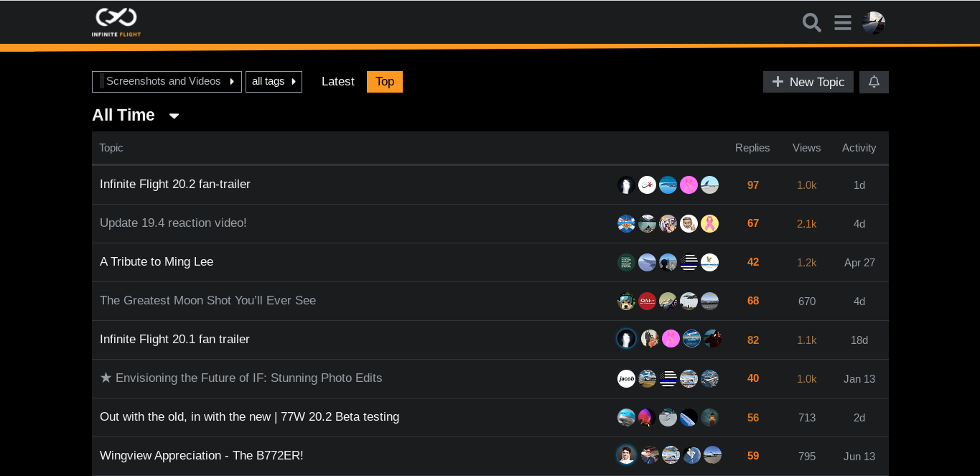Sort by Activity column header
Screen dimensions: 980x476
859,148
